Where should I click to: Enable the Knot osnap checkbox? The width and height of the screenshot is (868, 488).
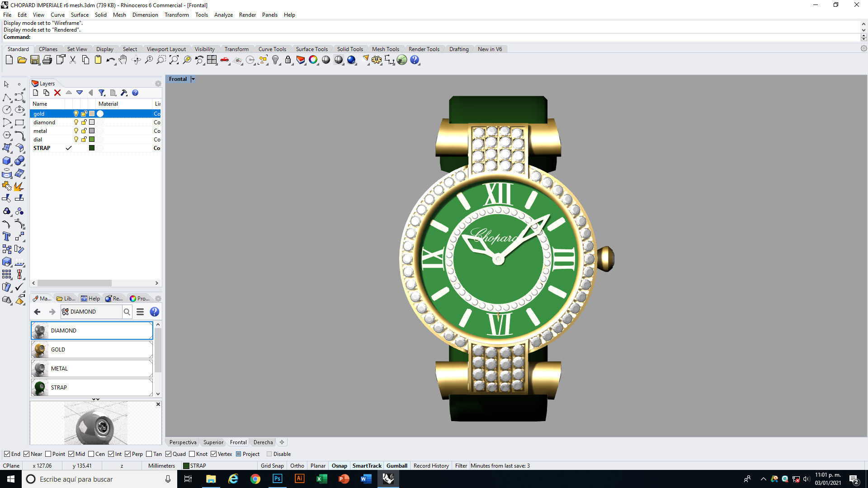[x=192, y=454]
